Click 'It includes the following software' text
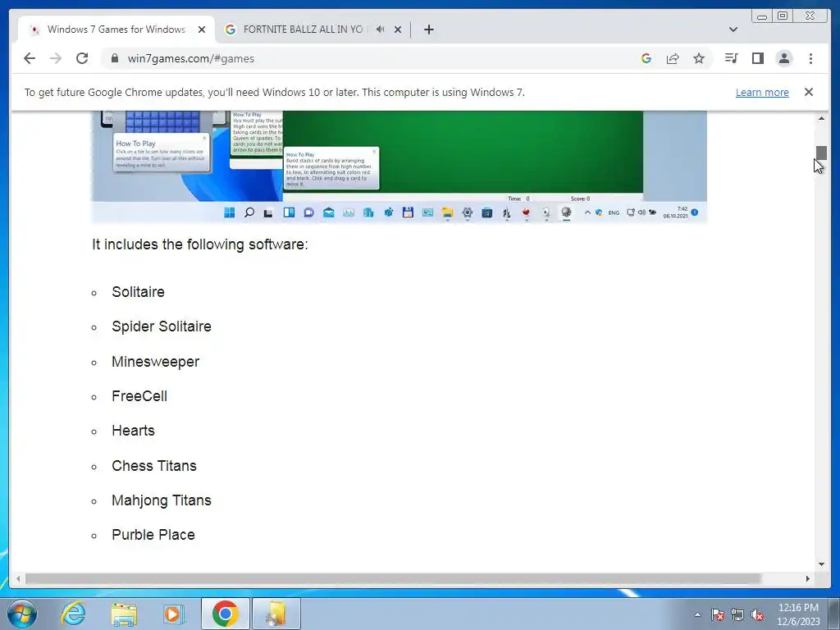This screenshot has width=840, height=630. [x=200, y=244]
